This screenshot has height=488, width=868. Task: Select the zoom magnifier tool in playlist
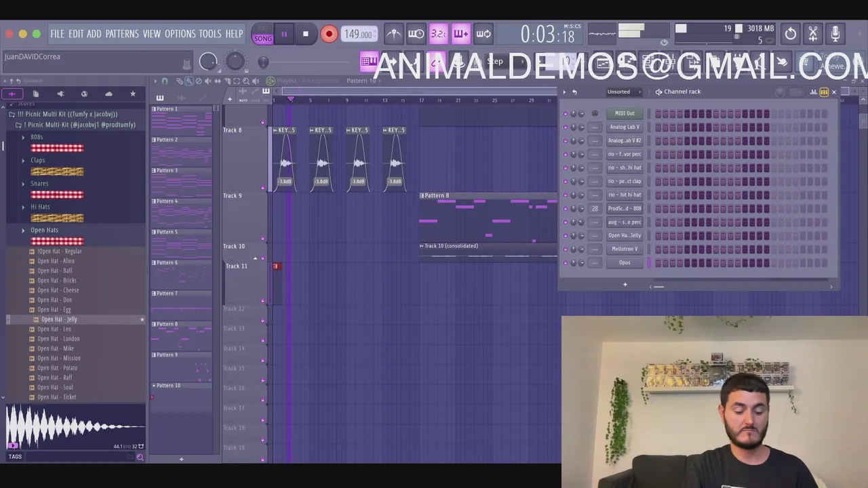pos(245,81)
